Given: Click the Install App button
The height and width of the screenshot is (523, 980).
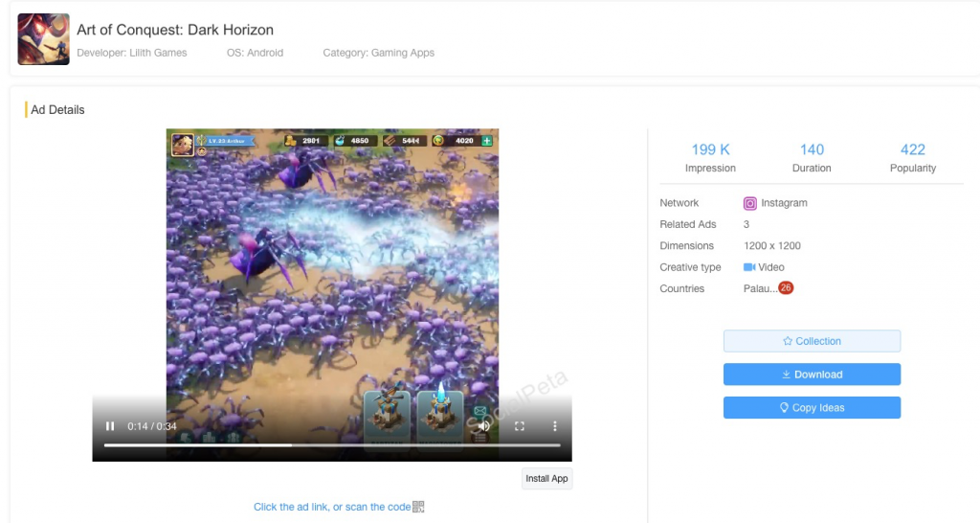Looking at the screenshot, I should pyautogui.click(x=546, y=479).
